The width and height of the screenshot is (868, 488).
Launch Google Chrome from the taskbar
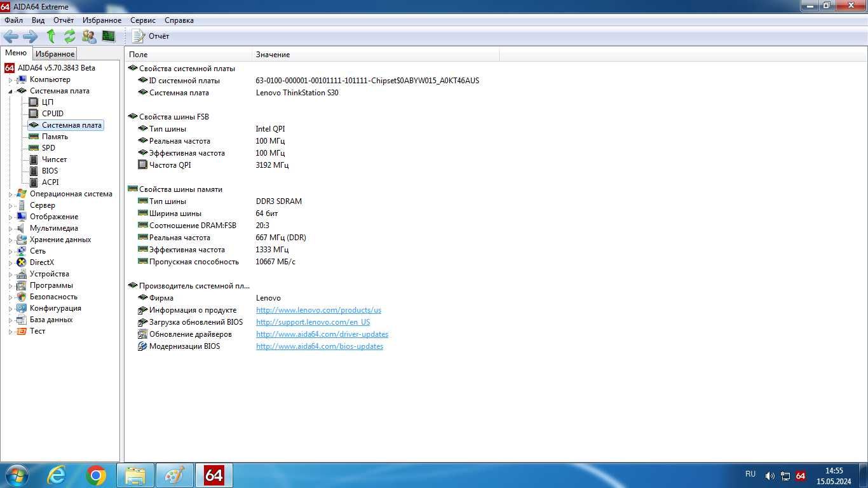click(x=96, y=475)
